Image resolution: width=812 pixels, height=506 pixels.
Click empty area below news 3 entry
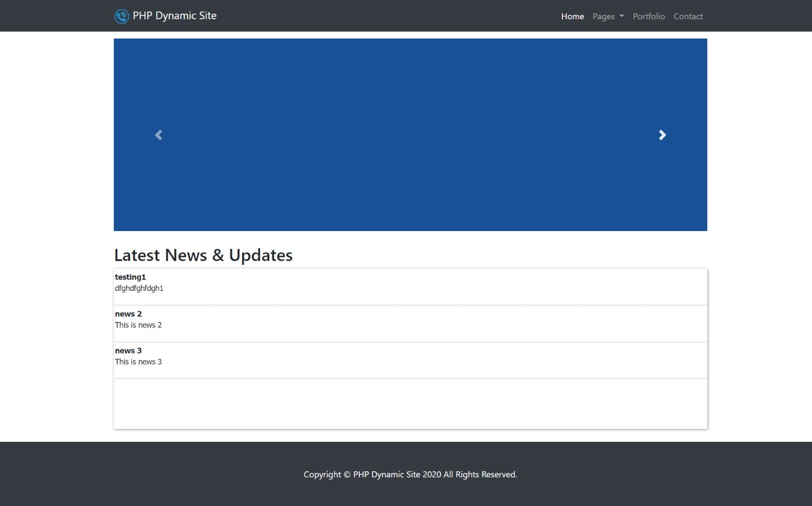410,404
